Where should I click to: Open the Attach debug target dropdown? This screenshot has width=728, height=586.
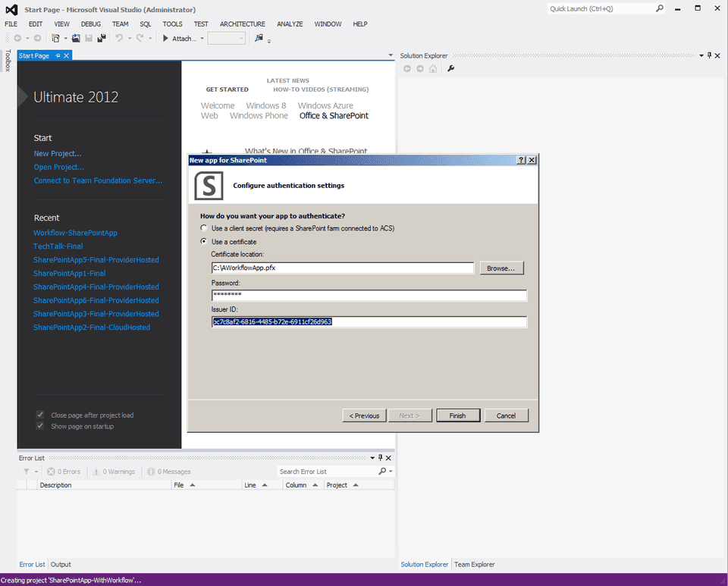(200, 38)
